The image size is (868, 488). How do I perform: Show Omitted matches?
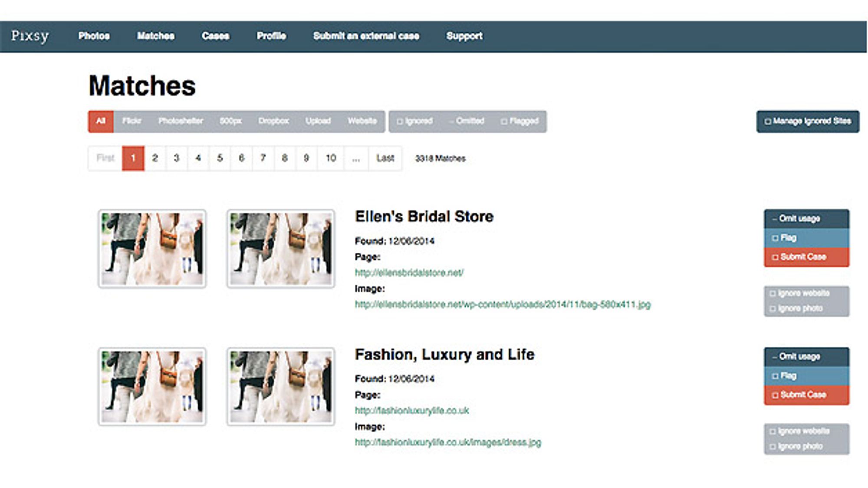tap(467, 121)
